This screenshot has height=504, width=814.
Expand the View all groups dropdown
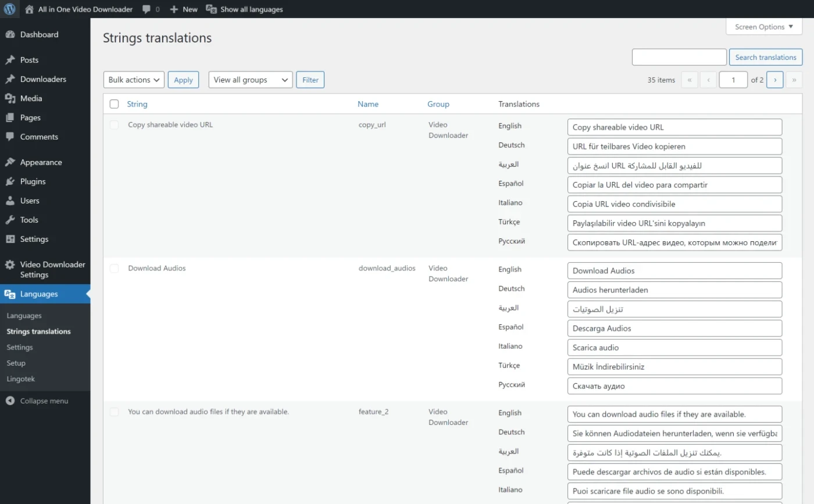250,80
